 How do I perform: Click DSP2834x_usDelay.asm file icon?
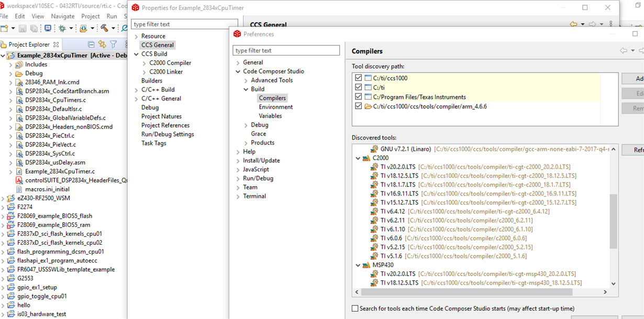19,162
